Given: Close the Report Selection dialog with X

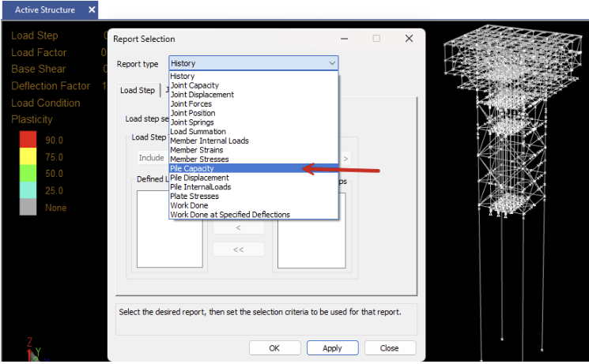Looking at the screenshot, I should [x=409, y=38].
